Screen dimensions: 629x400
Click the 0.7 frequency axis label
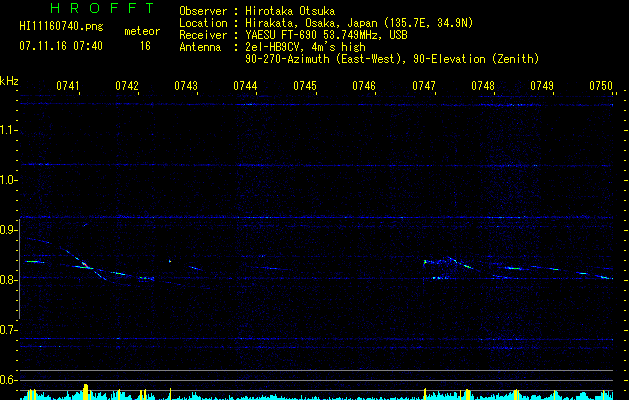pos(8,329)
